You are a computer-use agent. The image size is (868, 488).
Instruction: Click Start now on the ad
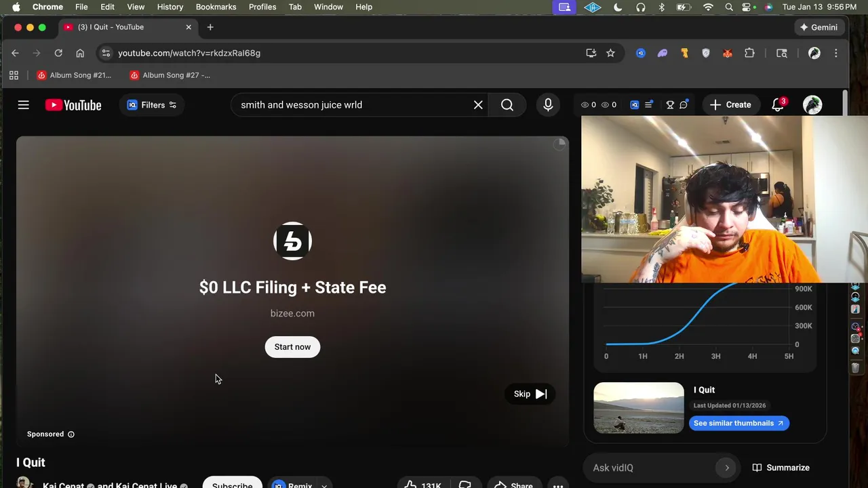coord(292,347)
